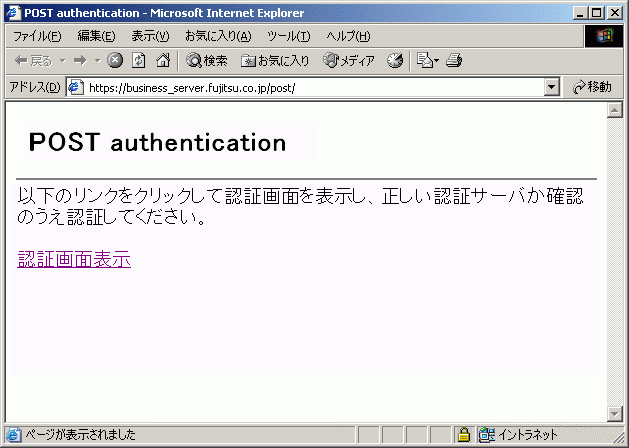Expand the address bar dropdown list
This screenshot has height=448, width=629.
tap(552, 87)
